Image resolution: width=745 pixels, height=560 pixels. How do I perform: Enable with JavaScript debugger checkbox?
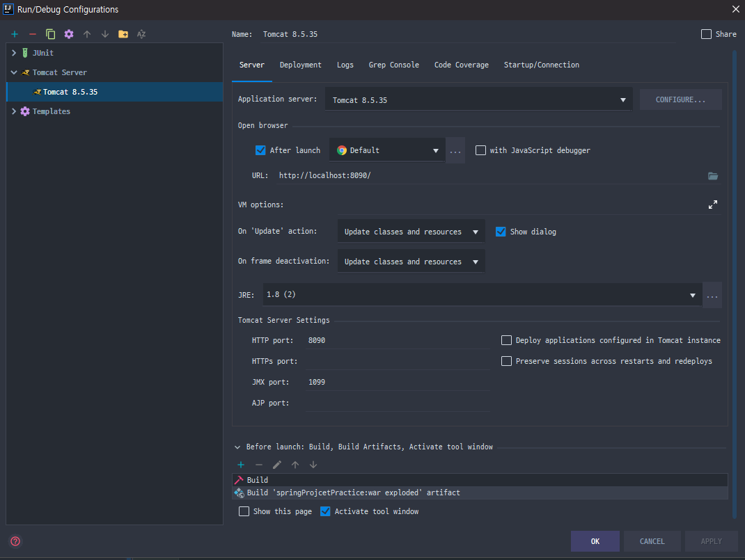tap(481, 150)
